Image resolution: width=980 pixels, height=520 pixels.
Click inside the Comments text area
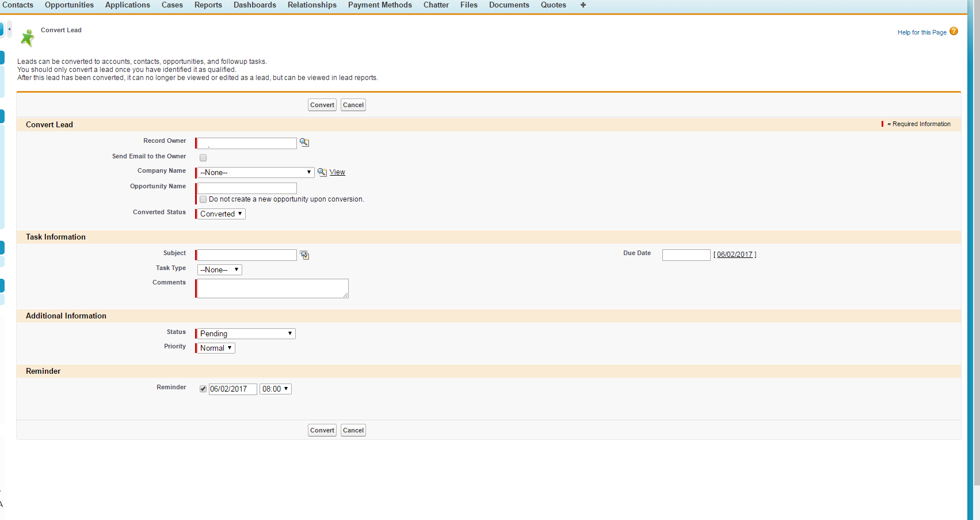273,289
